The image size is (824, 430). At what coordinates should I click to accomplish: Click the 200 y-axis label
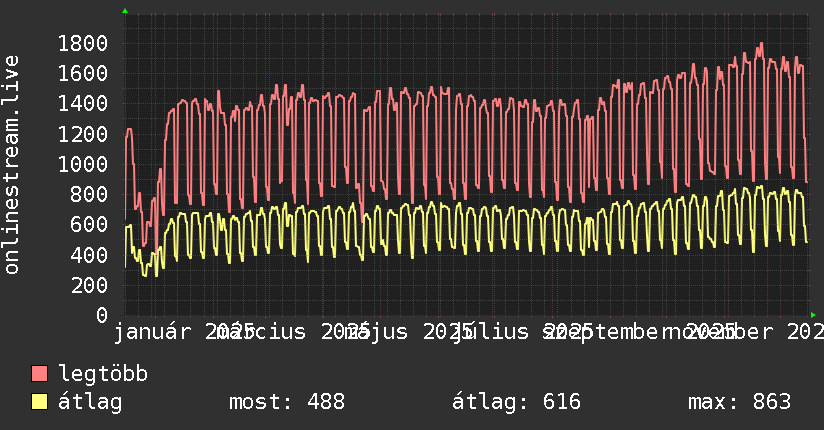pyautogui.click(x=89, y=285)
